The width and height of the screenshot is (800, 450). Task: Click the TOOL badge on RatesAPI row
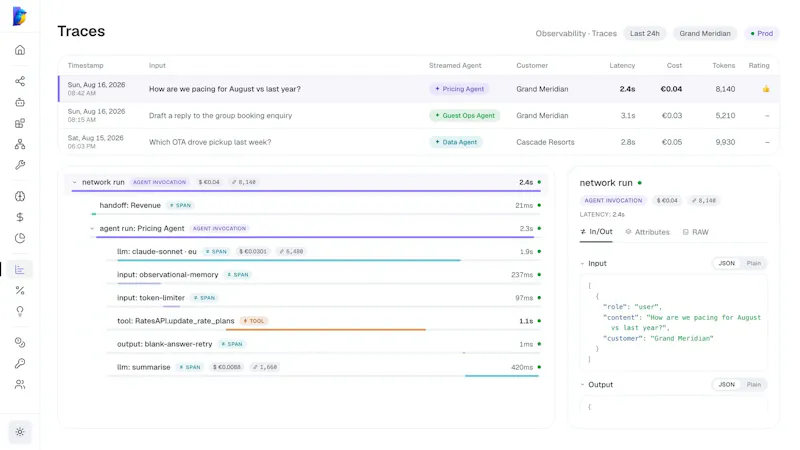pos(254,321)
